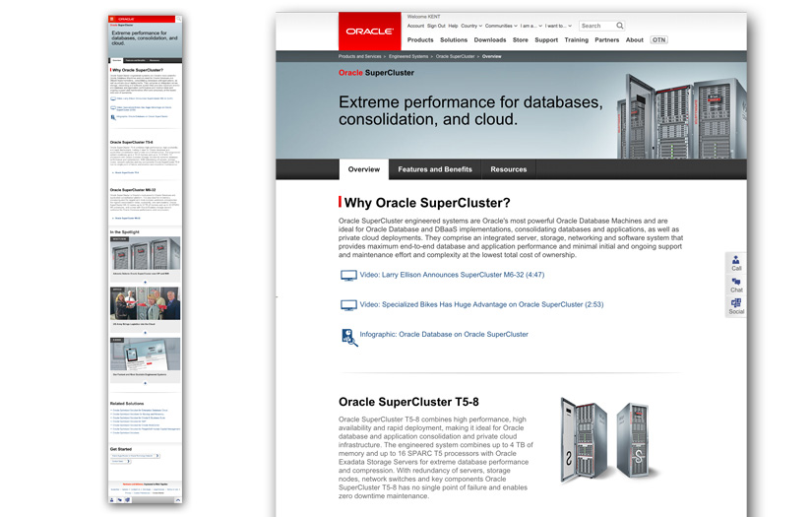The image size is (812, 517).
Task: Click monitor icon beside Larry Ellison video
Action: coord(347,276)
